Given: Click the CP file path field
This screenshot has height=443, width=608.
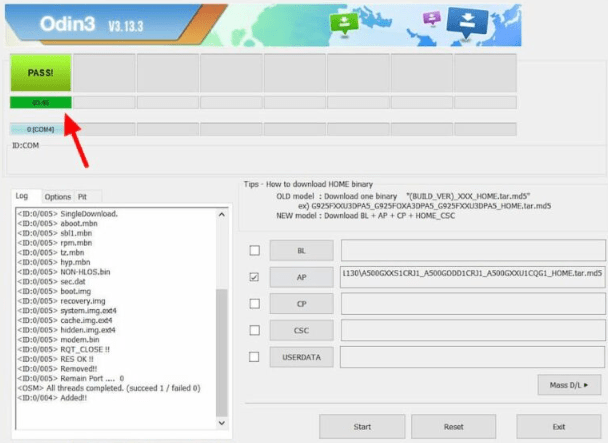Looking at the screenshot, I should point(473,303).
